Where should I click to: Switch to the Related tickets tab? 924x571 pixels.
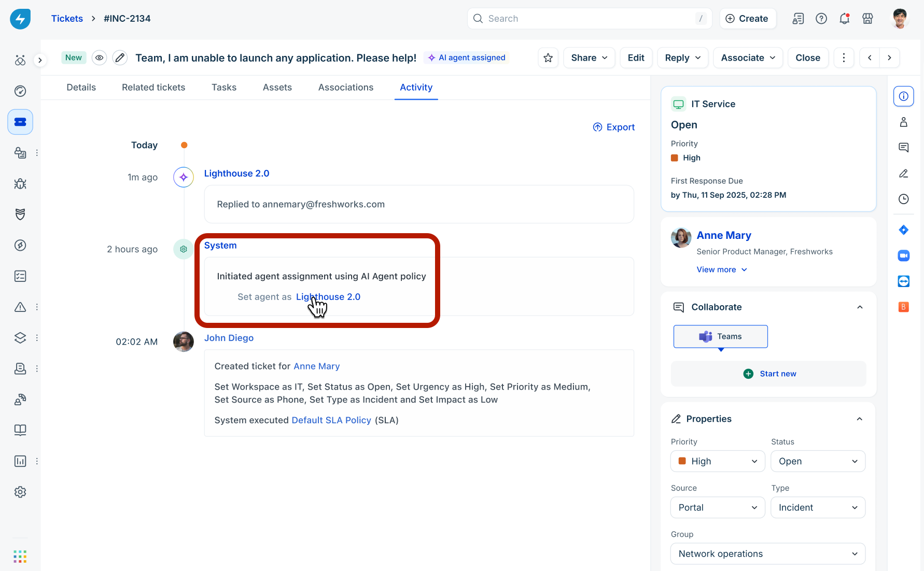click(x=153, y=88)
